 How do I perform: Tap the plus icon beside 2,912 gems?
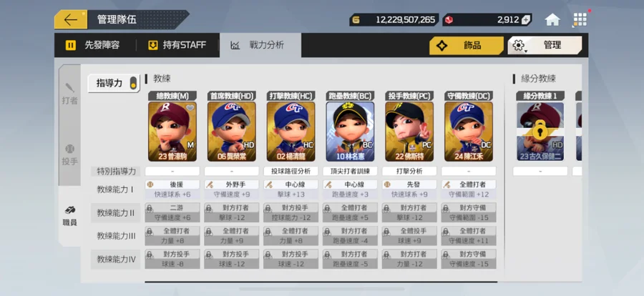pos(526,20)
